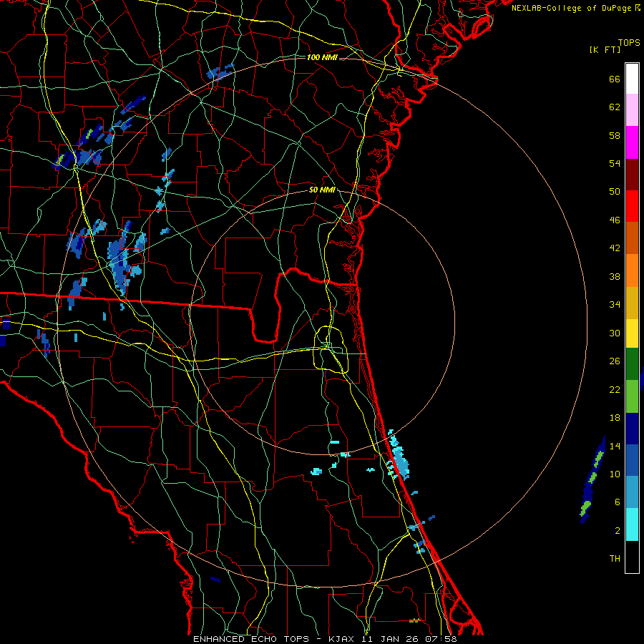Pick the cyan legend swatch
The width and height of the screenshot is (644, 644).
click(632, 525)
